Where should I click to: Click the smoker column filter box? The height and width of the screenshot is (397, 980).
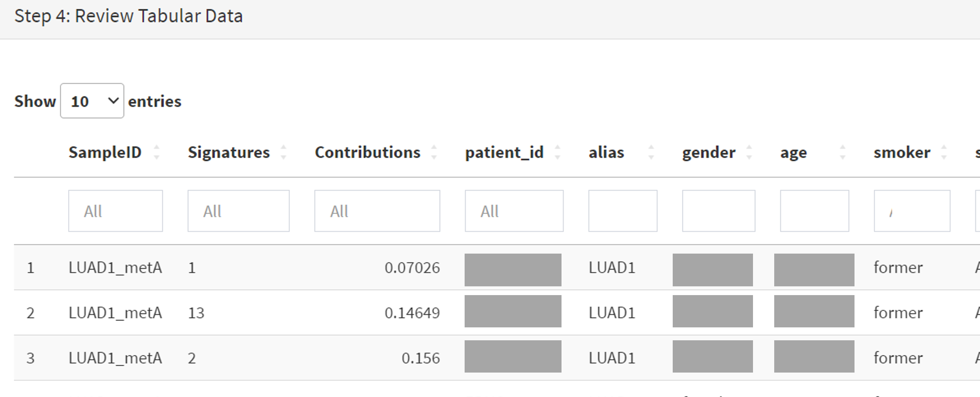(912, 211)
